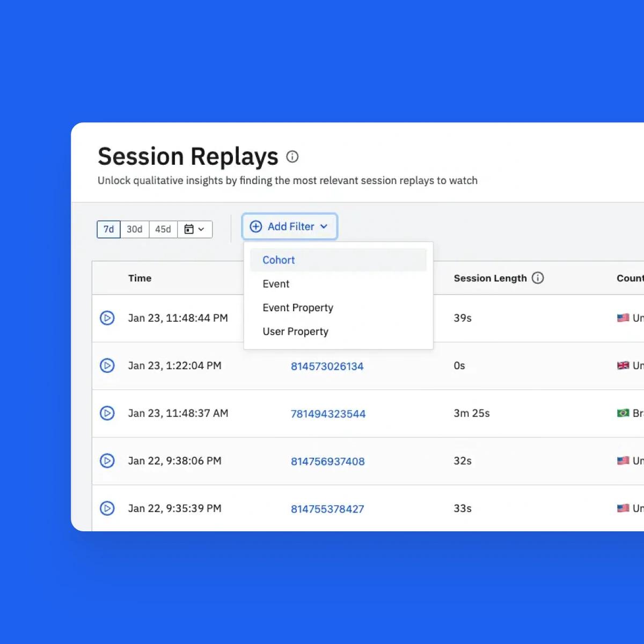Image resolution: width=644 pixels, height=644 pixels.
Task: Open session link 814573026134
Action: [327, 367]
